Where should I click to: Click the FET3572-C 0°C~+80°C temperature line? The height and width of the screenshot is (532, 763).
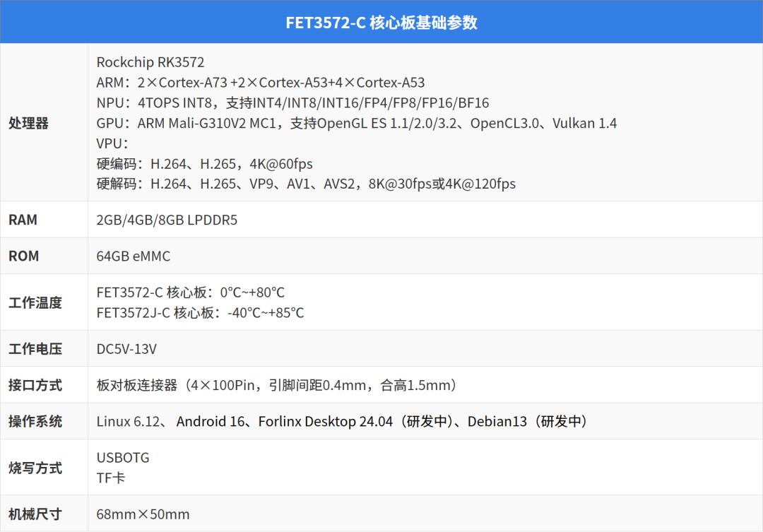pyautogui.click(x=190, y=292)
